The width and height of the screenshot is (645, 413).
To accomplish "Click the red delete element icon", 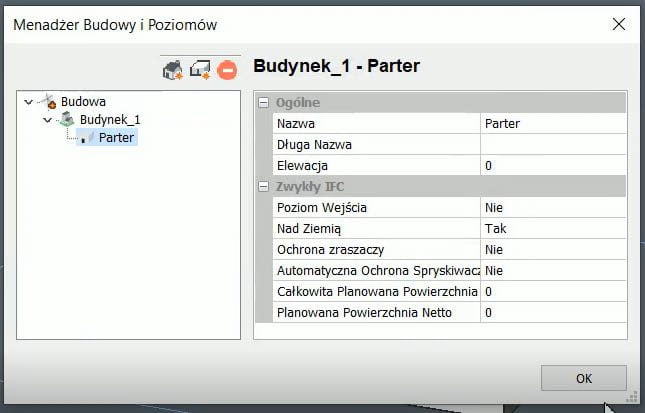I will (x=227, y=71).
